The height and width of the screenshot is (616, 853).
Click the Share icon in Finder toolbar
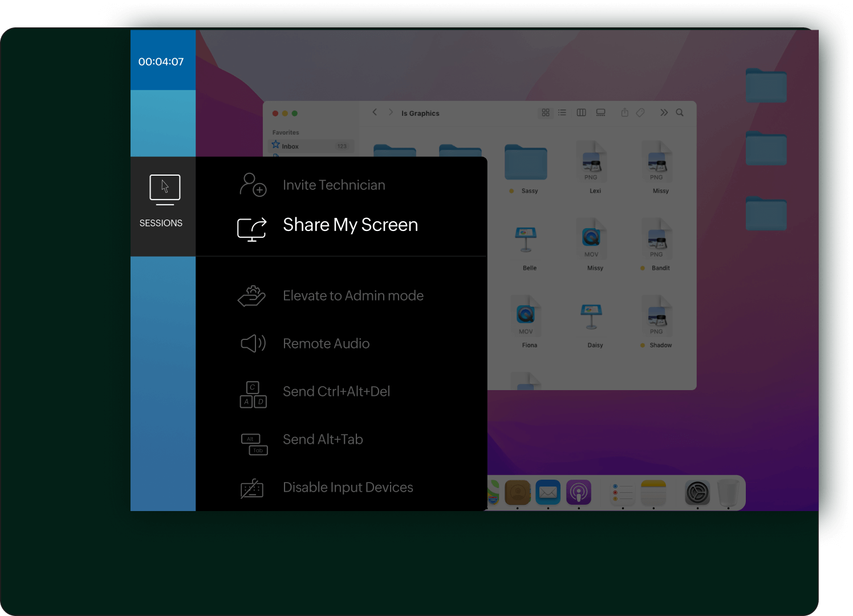(x=625, y=112)
